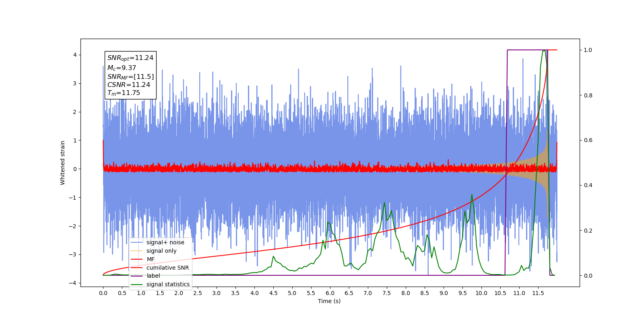Click the 6.0 tick on the time axis

330,293
